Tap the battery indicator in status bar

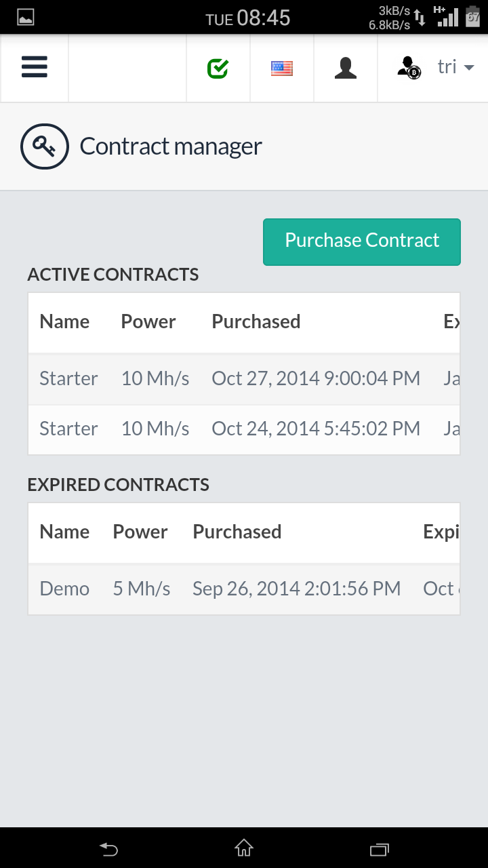click(x=472, y=18)
